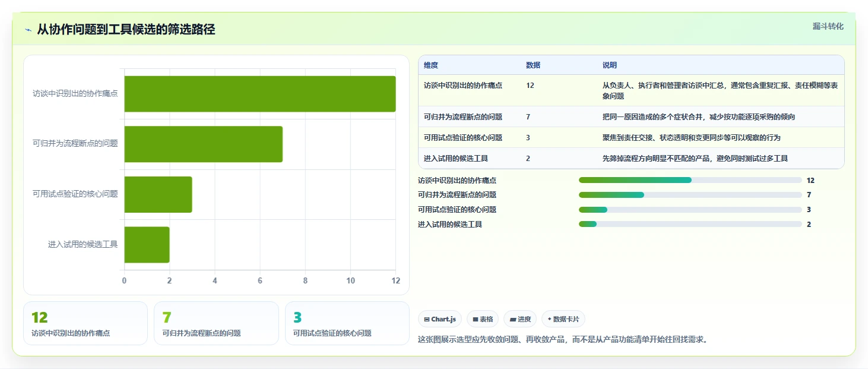
Task: Click the x-axis tick 0 in the chart
Action: pyautogui.click(x=124, y=281)
